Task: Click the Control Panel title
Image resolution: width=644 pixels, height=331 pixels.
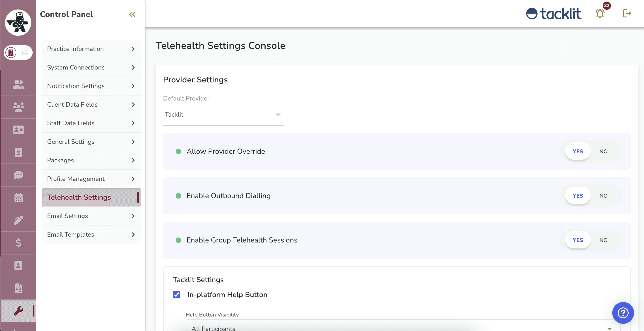Action: point(66,14)
